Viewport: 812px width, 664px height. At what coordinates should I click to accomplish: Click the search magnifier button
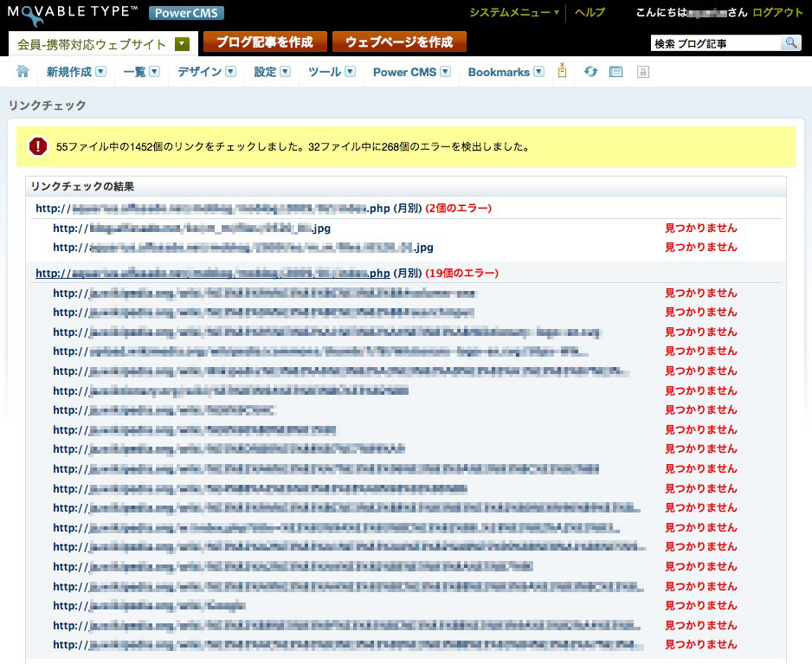pyautogui.click(x=791, y=43)
